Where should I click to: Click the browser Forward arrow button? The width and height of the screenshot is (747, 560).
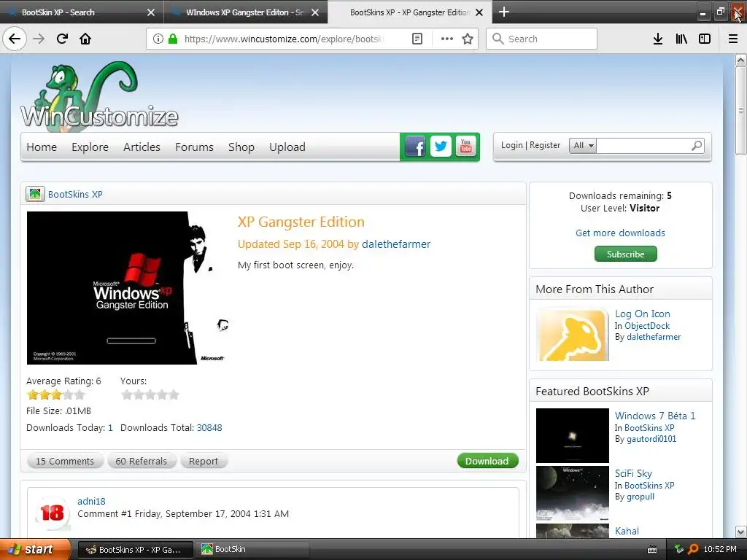coord(39,39)
